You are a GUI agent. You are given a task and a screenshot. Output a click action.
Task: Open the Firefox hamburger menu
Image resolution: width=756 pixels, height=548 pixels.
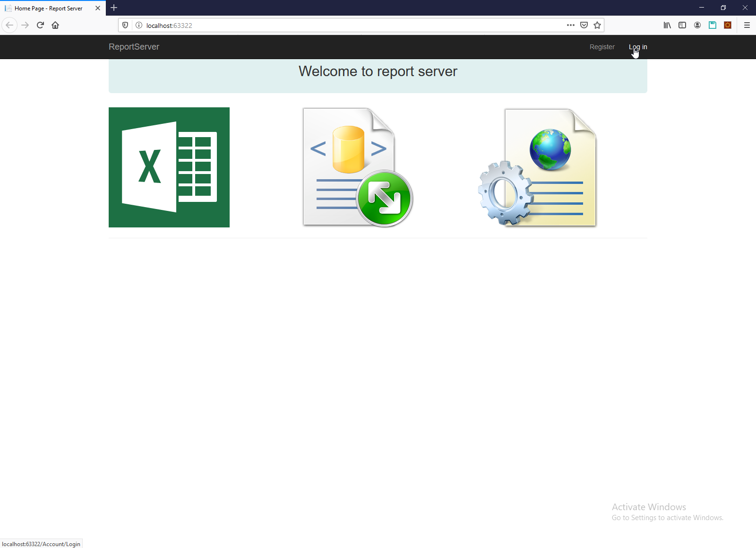(x=747, y=25)
